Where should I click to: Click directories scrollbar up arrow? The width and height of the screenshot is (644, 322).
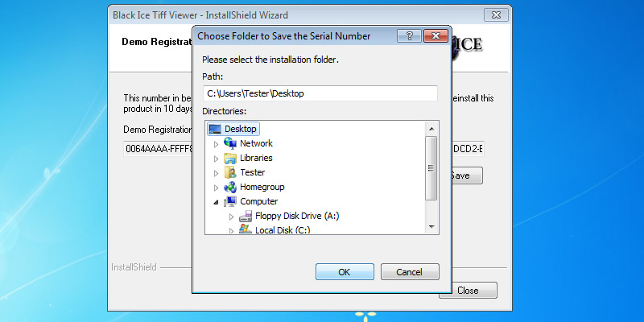431,129
